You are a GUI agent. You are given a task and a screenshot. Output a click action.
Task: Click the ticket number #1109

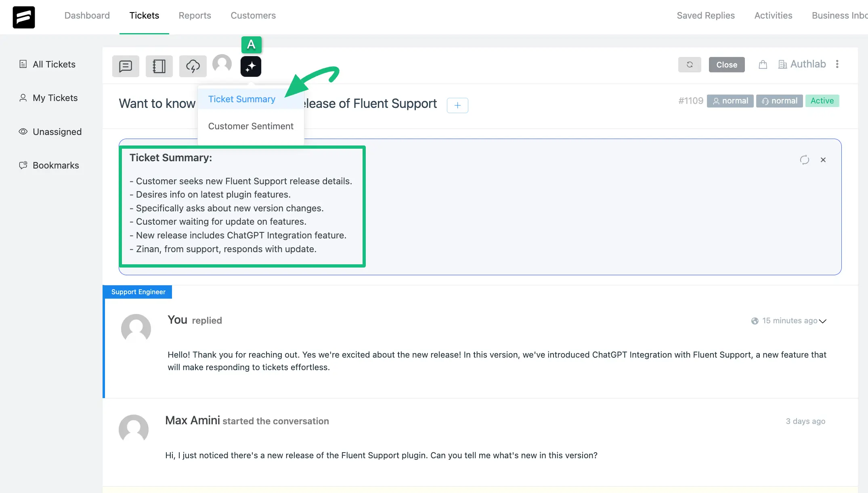click(691, 101)
